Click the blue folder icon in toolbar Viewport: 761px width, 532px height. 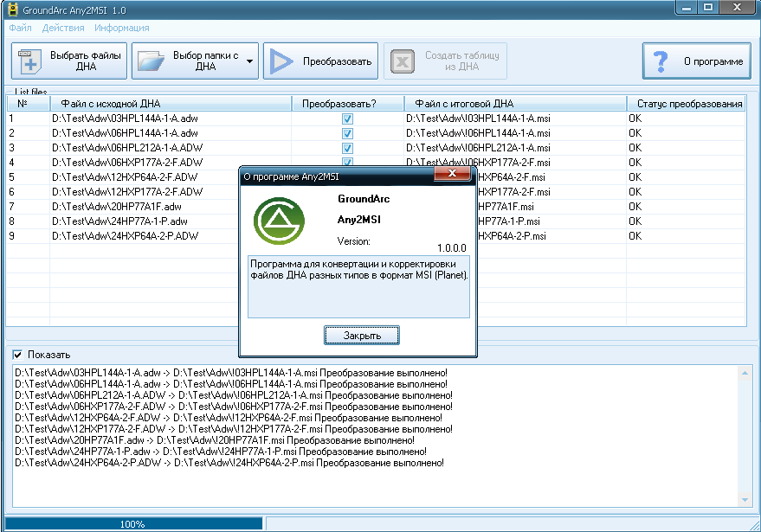(x=151, y=61)
